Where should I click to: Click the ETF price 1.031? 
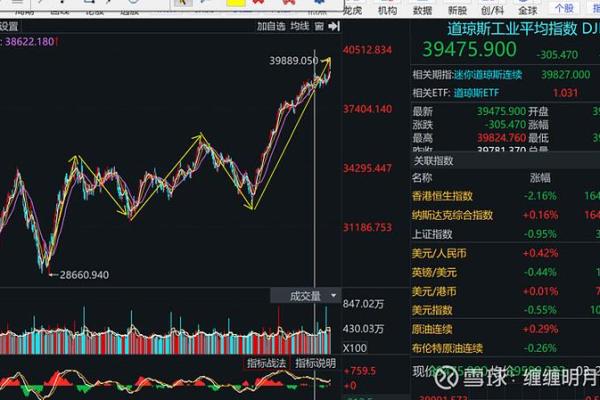[565, 93]
